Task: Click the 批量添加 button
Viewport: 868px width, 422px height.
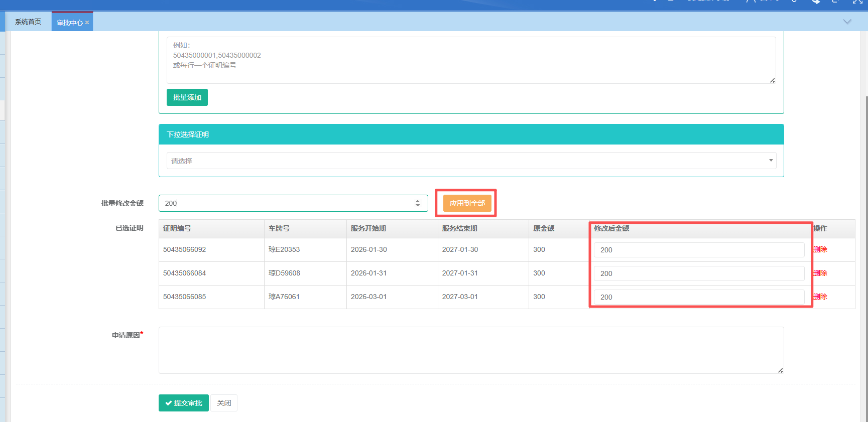Action: tap(187, 97)
